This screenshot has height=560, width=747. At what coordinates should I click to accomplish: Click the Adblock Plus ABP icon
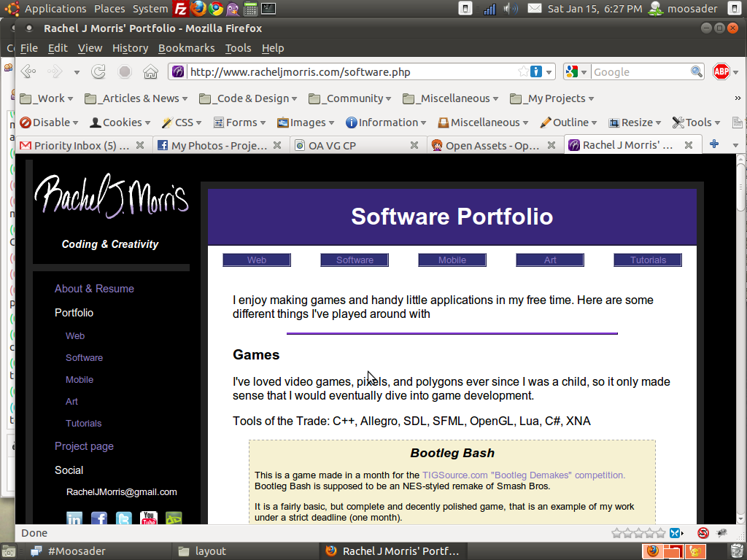(721, 71)
